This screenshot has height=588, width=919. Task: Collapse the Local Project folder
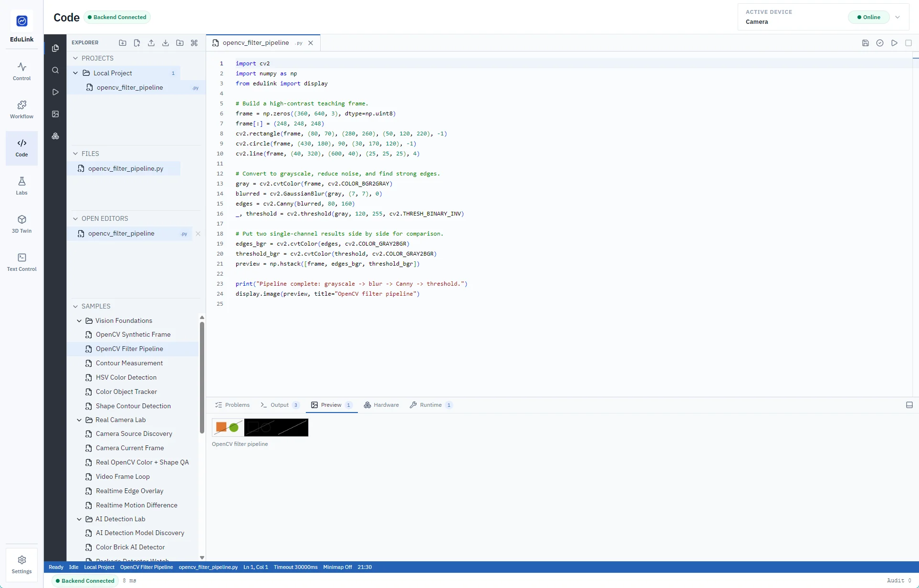click(x=75, y=73)
